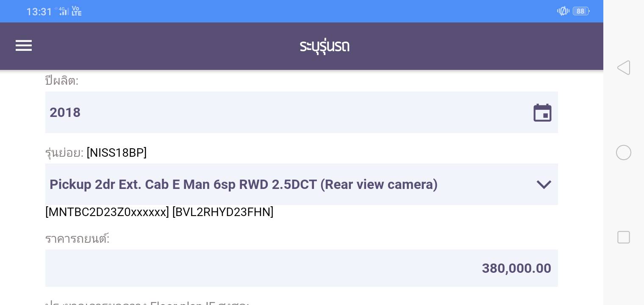Tap the battery indicator in status bar

tap(580, 11)
